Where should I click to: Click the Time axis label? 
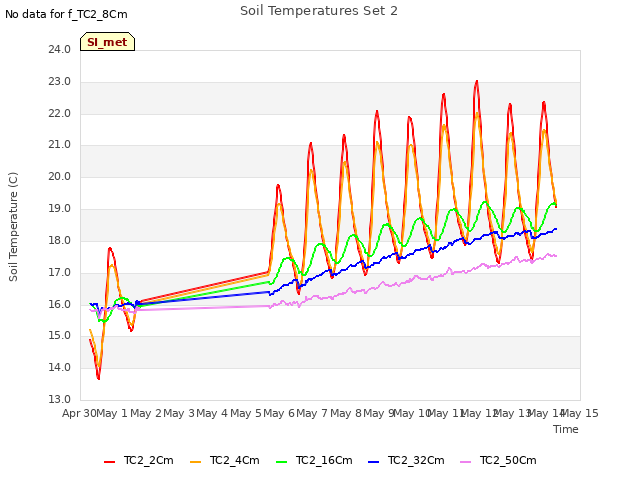click(566, 429)
